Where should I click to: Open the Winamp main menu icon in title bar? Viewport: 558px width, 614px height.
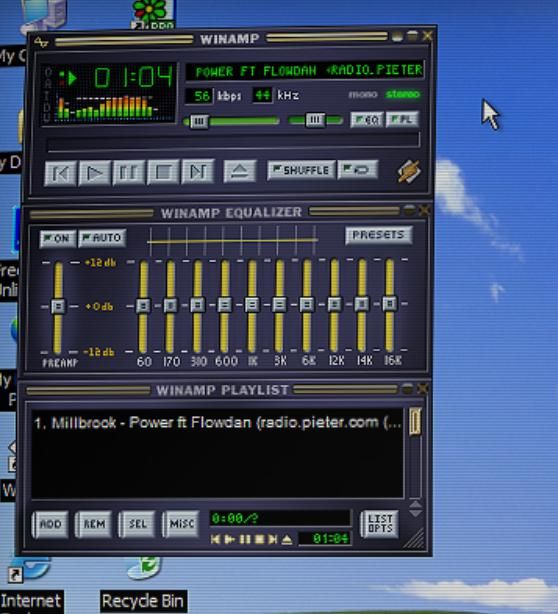tap(41, 42)
